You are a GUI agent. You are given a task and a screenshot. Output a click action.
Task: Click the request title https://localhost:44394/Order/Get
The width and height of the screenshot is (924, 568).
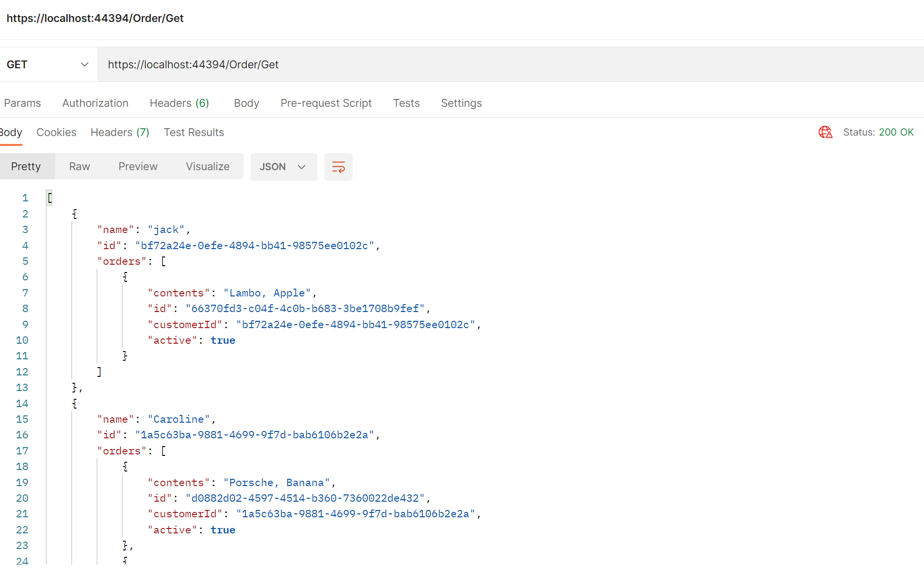tap(95, 19)
